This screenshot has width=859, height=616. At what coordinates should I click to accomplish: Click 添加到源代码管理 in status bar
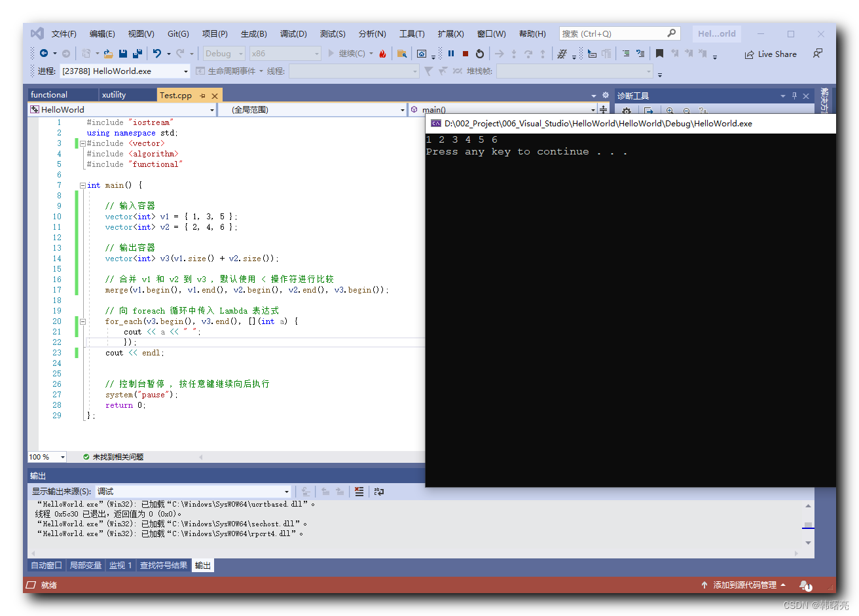744,585
